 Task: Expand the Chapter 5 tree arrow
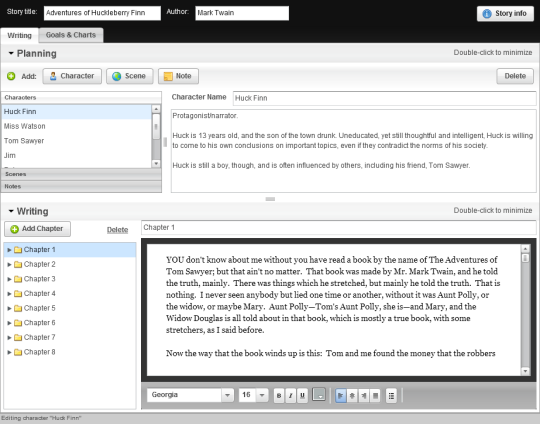[9, 309]
